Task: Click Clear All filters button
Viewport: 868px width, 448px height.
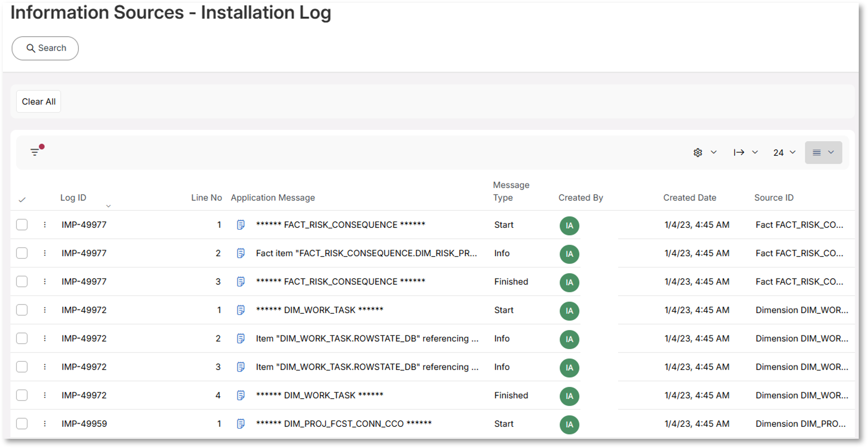Action: coord(38,101)
